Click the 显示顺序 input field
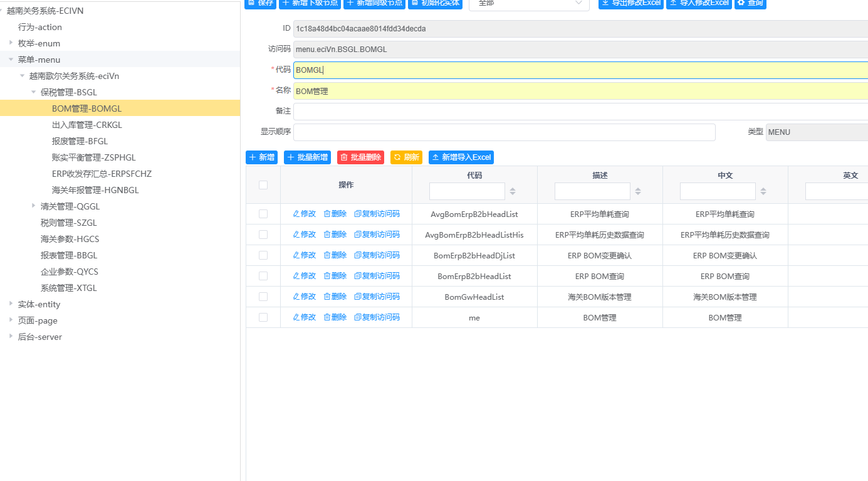The image size is (868, 481). click(505, 132)
